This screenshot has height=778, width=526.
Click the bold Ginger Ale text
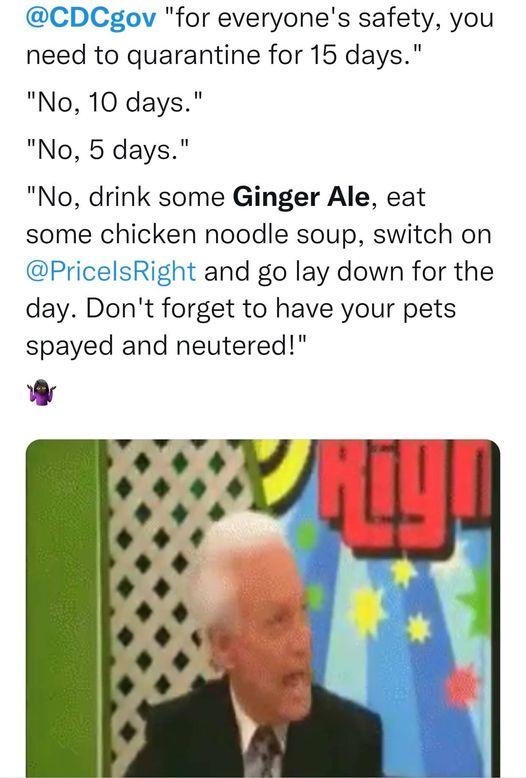pyautogui.click(x=301, y=197)
